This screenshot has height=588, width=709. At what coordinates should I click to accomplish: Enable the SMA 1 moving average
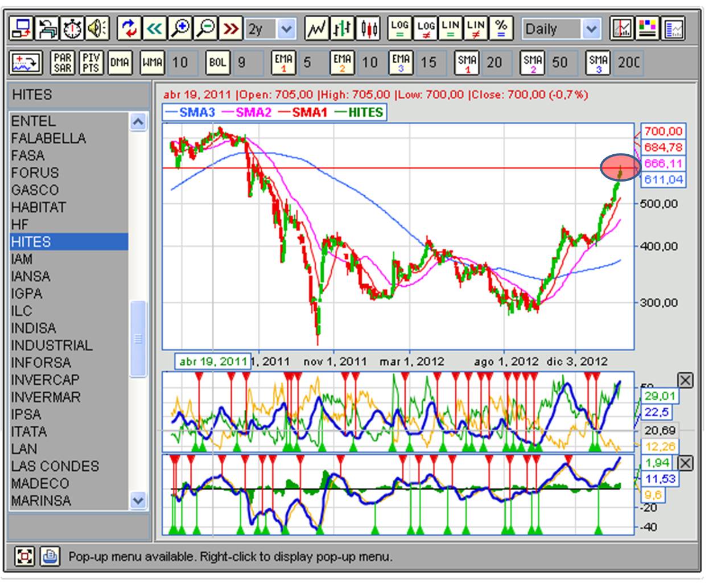point(467,63)
